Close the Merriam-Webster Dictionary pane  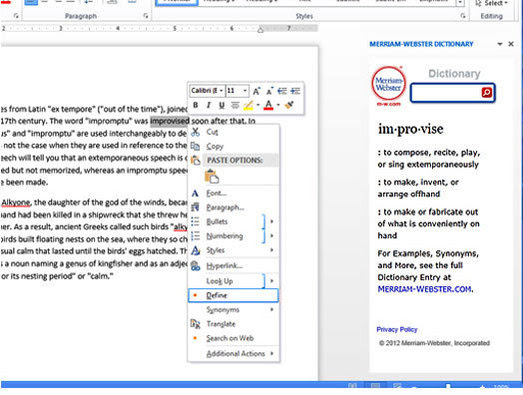511,44
